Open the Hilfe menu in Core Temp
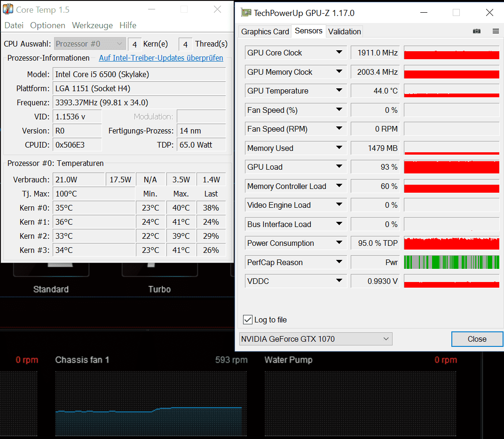The height and width of the screenshot is (439, 504). click(x=128, y=25)
